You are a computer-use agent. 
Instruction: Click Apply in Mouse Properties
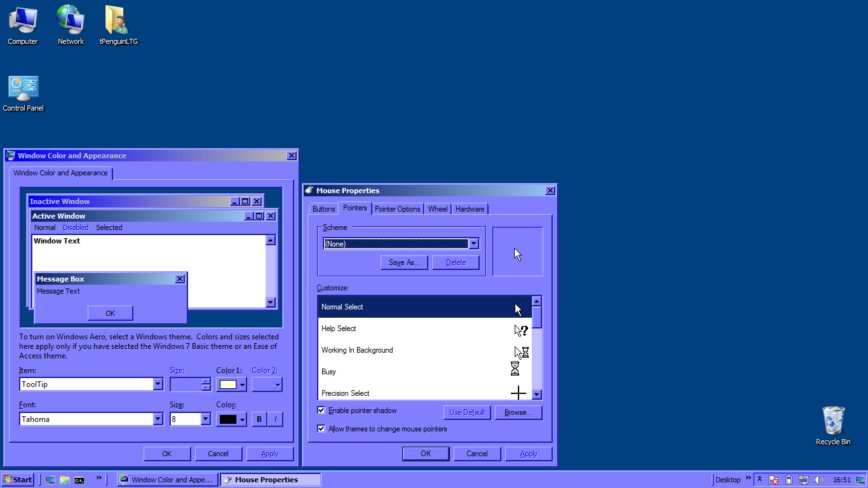pyautogui.click(x=529, y=454)
